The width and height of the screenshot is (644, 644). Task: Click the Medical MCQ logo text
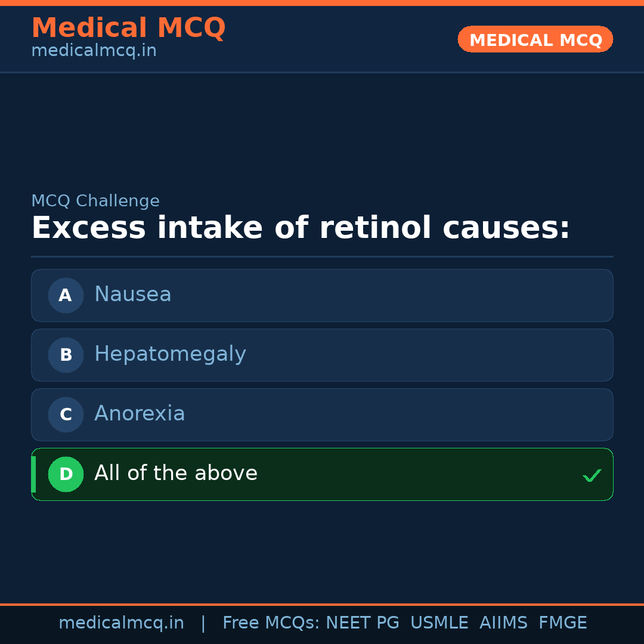128,27
